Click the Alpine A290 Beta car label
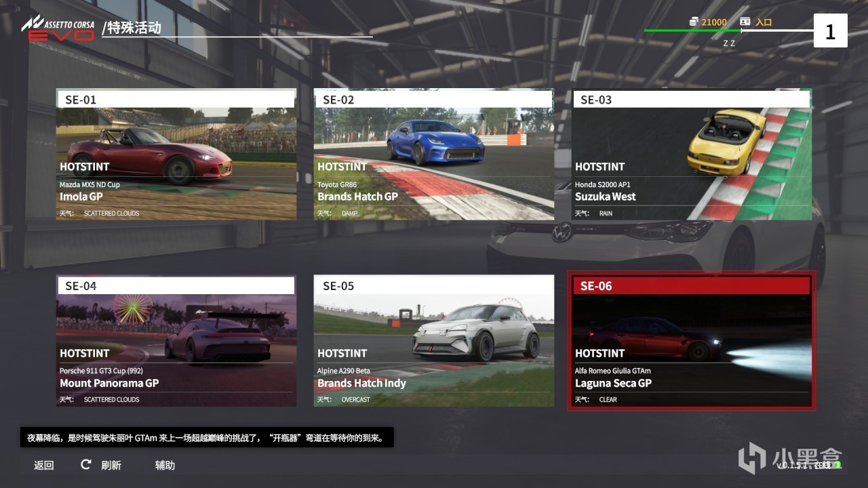 [x=344, y=371]
